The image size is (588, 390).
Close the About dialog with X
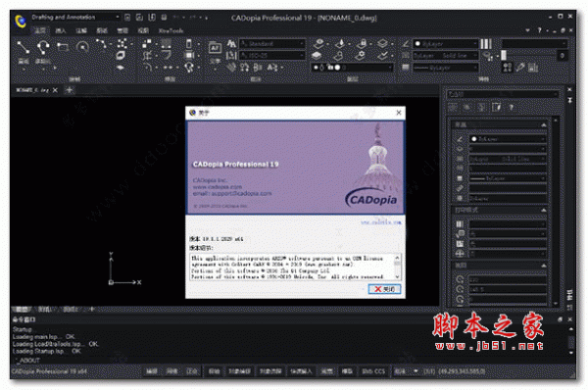[399, 112]
